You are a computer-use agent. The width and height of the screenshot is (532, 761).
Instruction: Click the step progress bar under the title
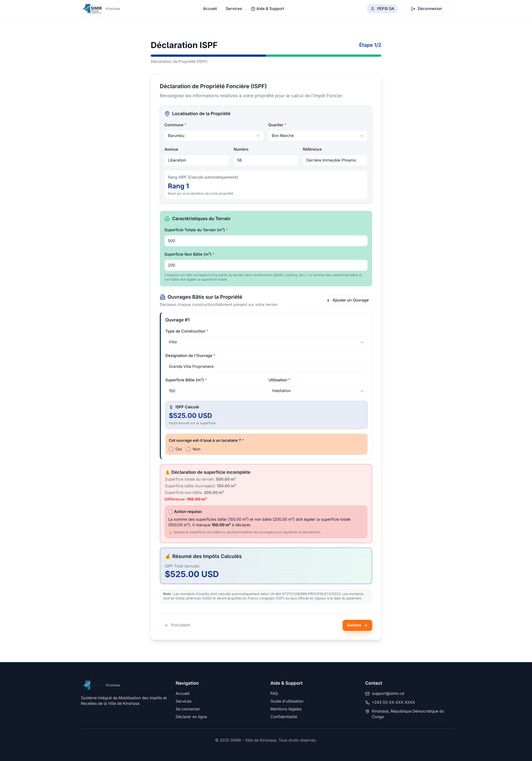[266, 56]
